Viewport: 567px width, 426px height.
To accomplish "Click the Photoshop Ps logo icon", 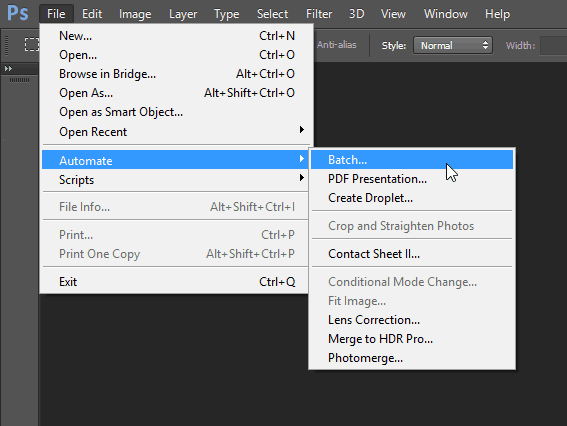I will (x=17, y=13).
